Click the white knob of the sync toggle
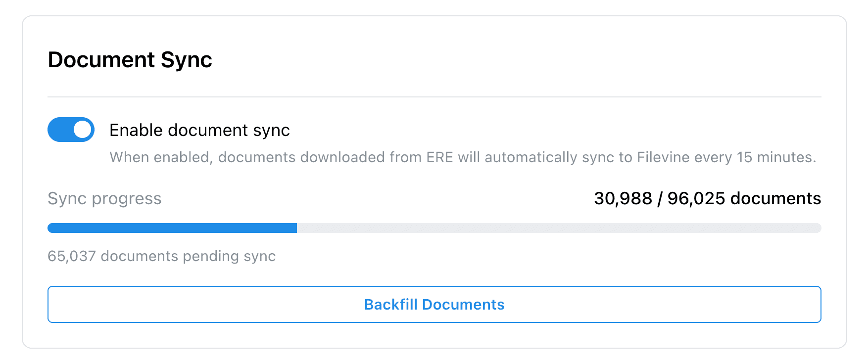Image resolution: width=868 pixels, height=362 pixels. click(x=83, y=130)
